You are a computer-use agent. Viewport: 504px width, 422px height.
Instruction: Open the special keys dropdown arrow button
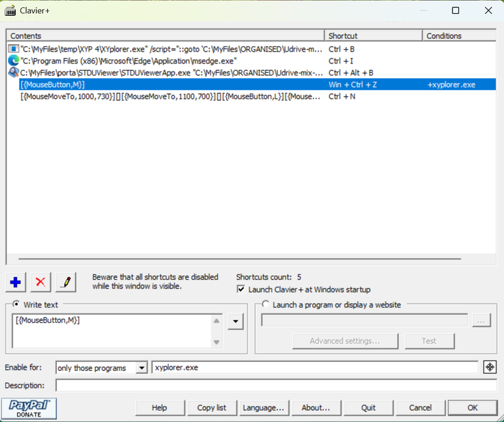[x=235, y=322]
